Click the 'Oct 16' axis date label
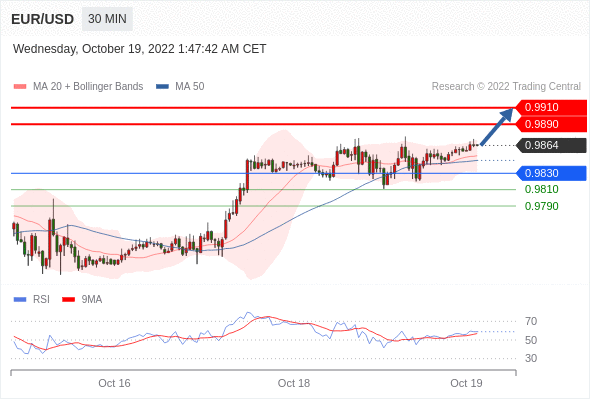 114,383
